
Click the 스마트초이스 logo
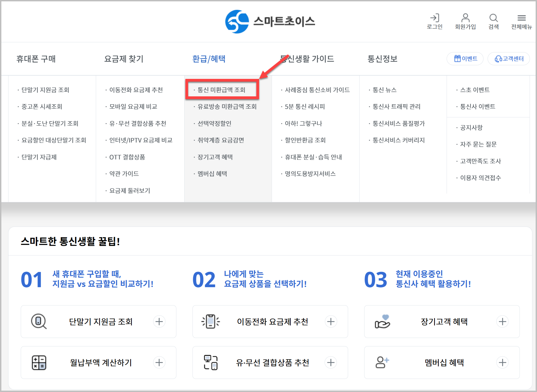270,22
